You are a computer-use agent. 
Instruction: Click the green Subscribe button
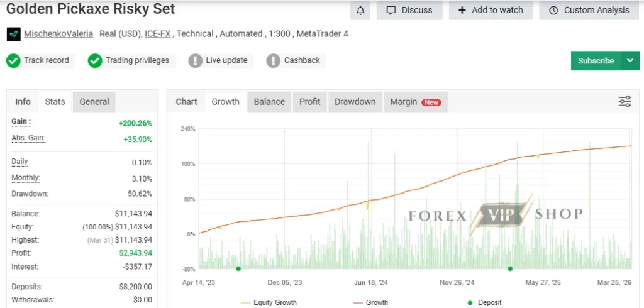(x=596, y=61)
